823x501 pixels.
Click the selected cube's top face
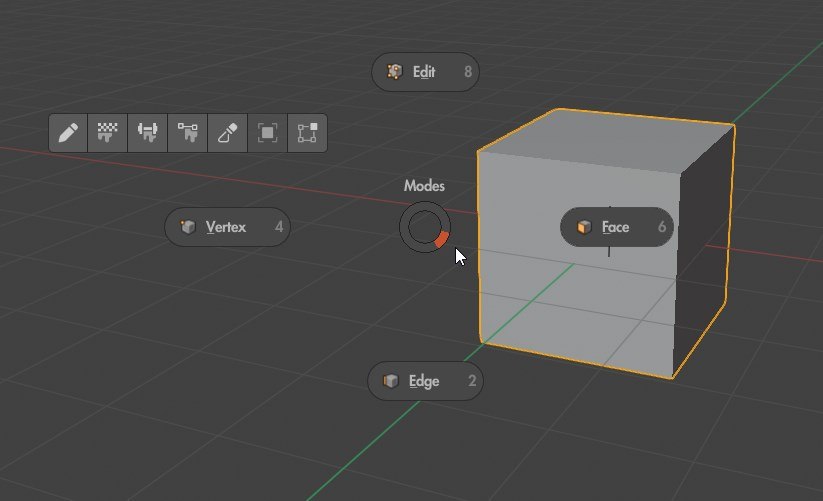pos(609,139)
